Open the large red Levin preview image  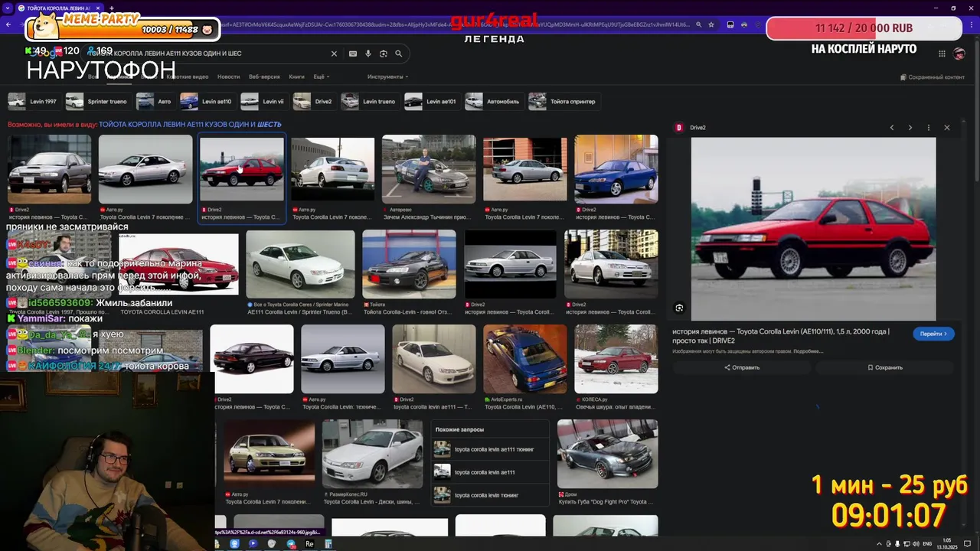point(813,229)
